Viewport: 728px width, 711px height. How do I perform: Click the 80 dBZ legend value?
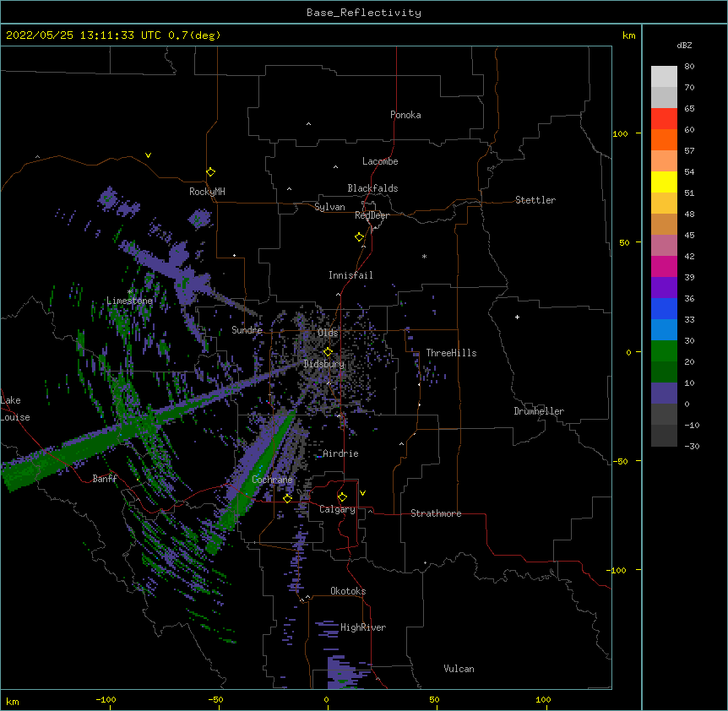pos(689,67)
